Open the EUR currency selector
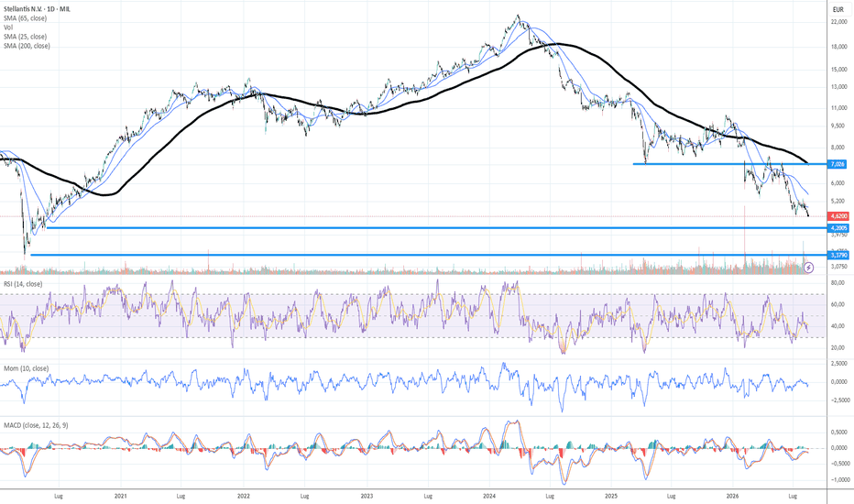Screen dimensions: 854x504 click(x=838, y=9)
